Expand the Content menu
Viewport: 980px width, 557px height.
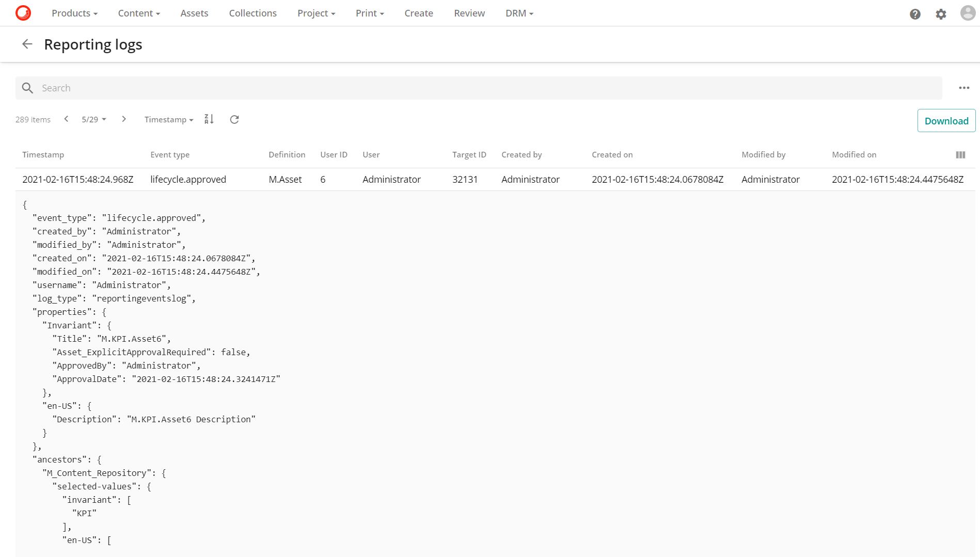point(139,13)
